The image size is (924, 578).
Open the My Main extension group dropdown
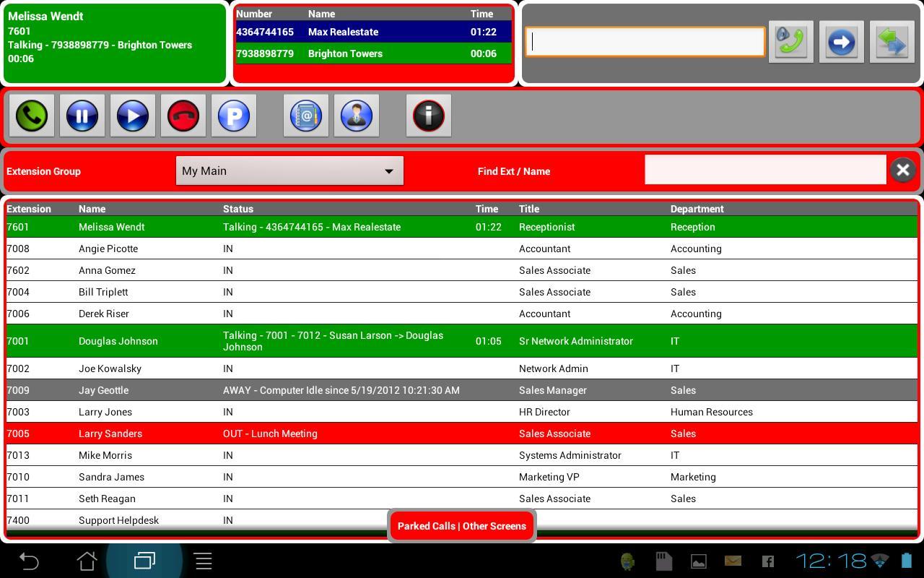(x=289, y=171)
